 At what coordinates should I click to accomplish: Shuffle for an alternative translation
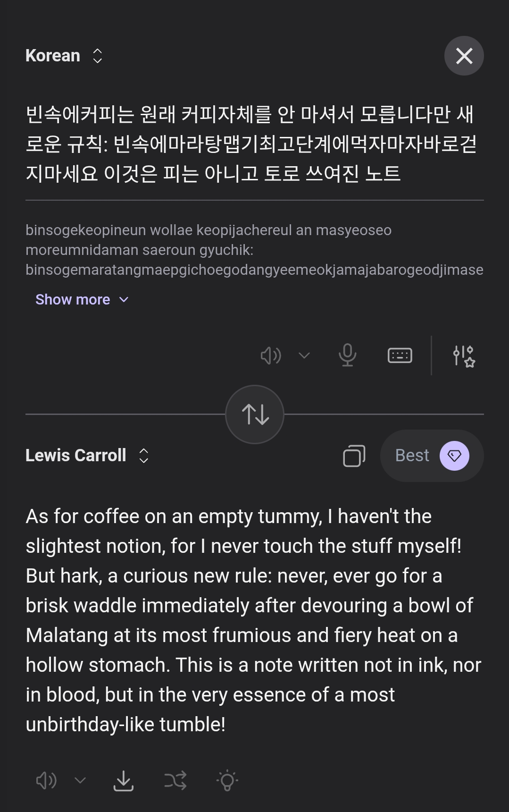(x=175, y=780)
